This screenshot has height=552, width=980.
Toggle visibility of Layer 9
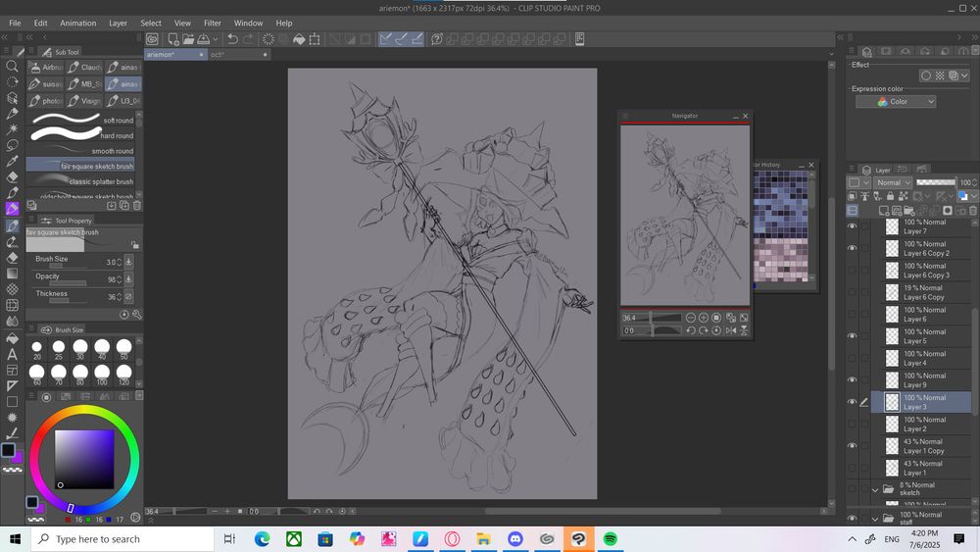pos(851,380)
